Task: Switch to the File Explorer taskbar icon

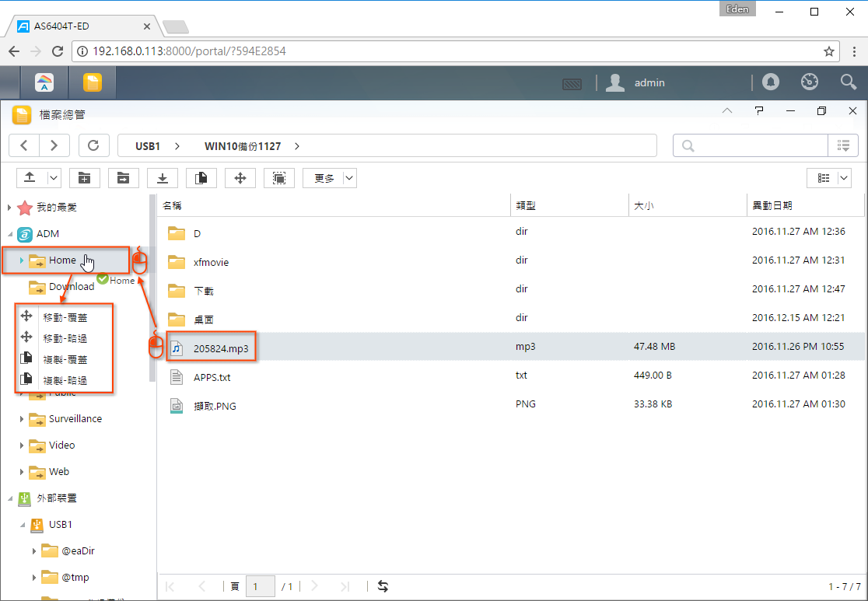Action: click(93, 82)
